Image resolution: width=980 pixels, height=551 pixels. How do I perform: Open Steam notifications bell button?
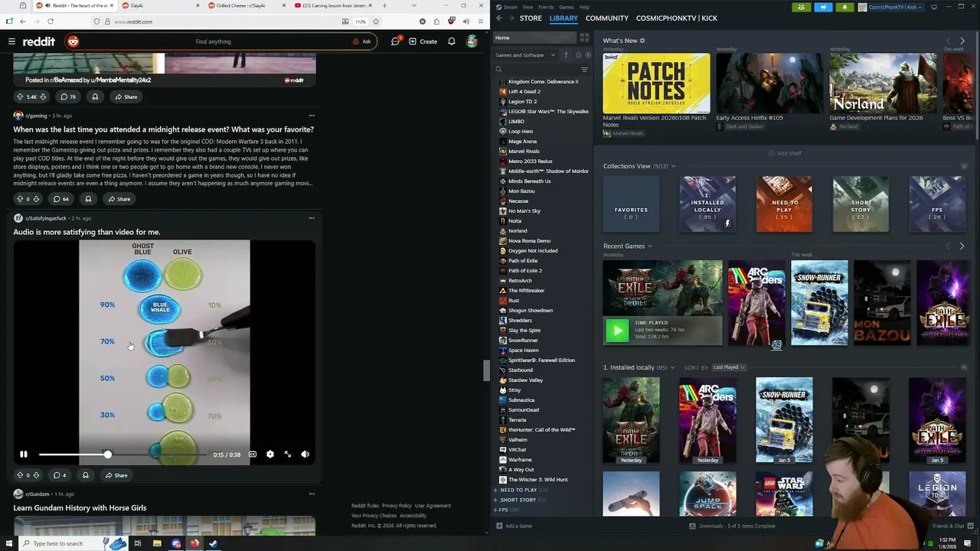click(844, 7)
